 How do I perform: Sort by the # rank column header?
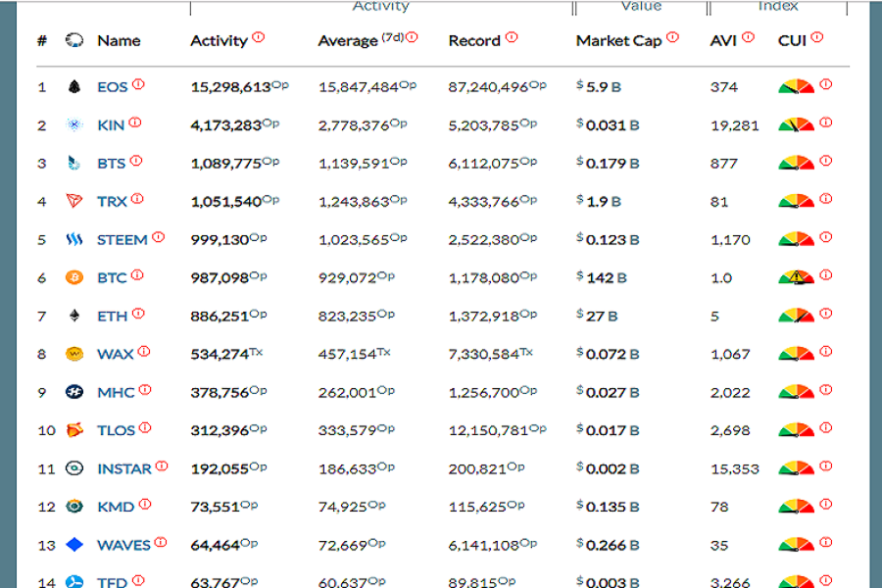(x=41, y=40)
